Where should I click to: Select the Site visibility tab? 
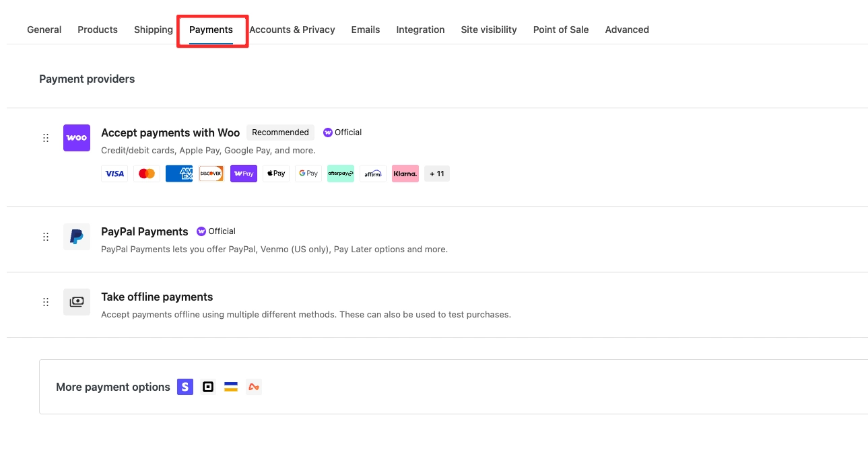(x=489, y=30)
